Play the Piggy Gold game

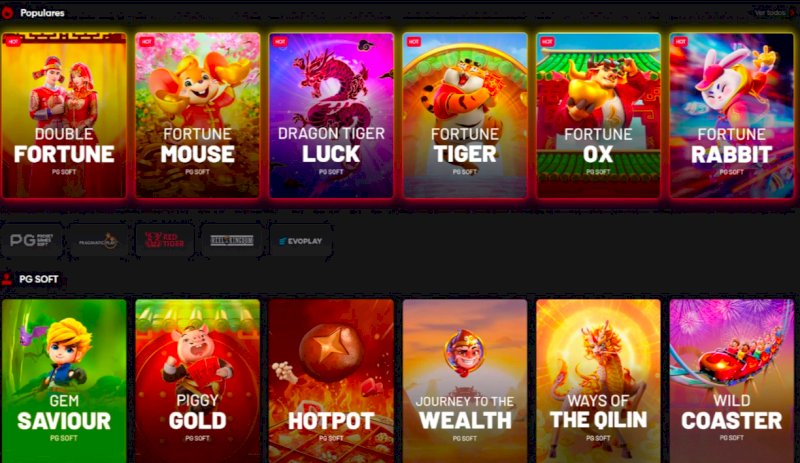pos(197,381)
